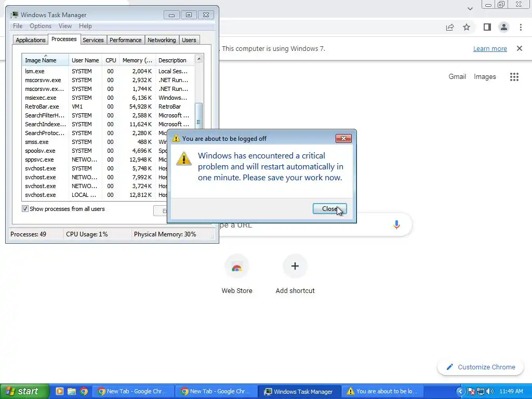
Task: Click the Close button in logoff dialog
Action: pos(329,209)
